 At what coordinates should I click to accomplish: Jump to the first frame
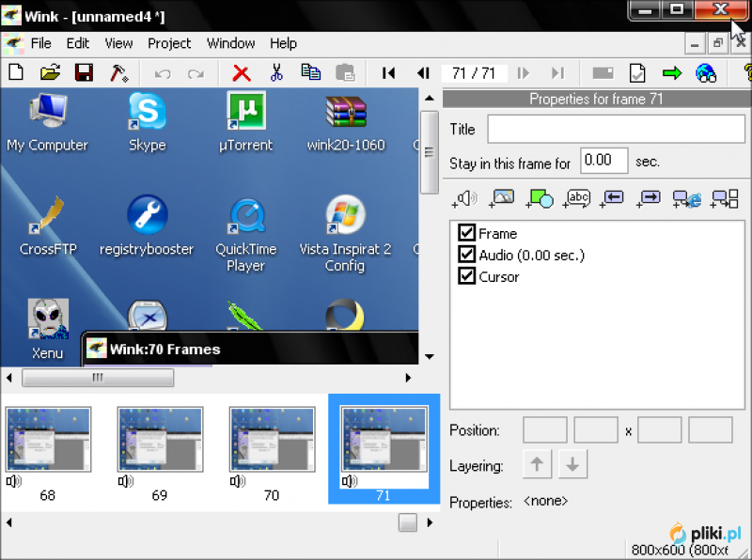pyautogui.click(x=388, y=73)
